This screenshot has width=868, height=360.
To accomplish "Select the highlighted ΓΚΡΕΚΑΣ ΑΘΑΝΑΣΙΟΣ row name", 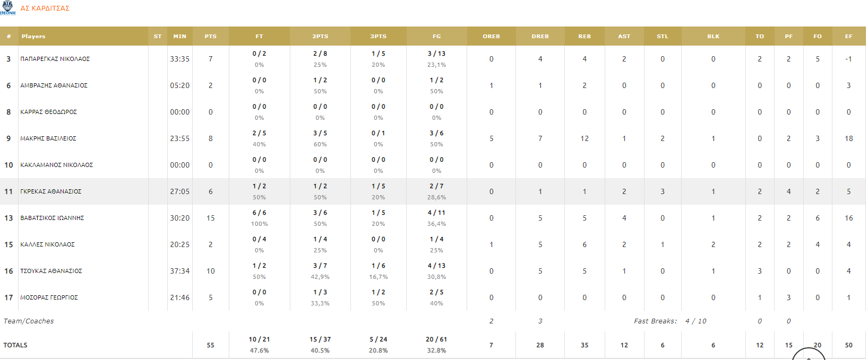I will 51,191.
